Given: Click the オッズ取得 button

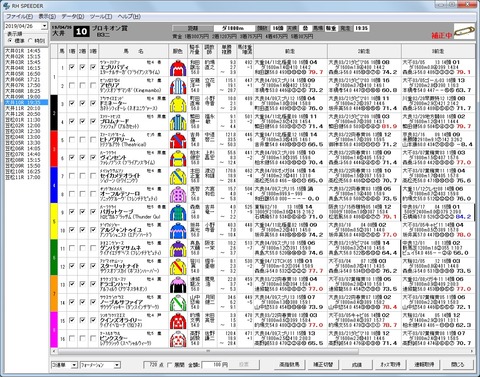Looking at the screenshot, I should point(390,365).
